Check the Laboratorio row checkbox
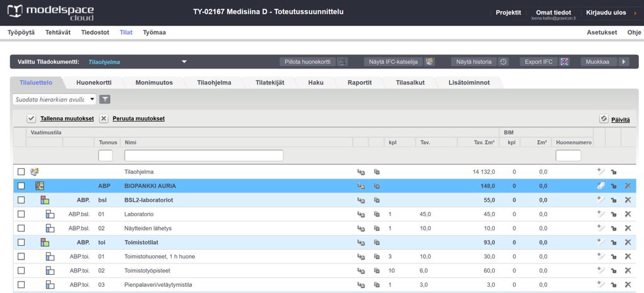Image resolution: width=644 pixels, height=293 pixels. [21, 214]
